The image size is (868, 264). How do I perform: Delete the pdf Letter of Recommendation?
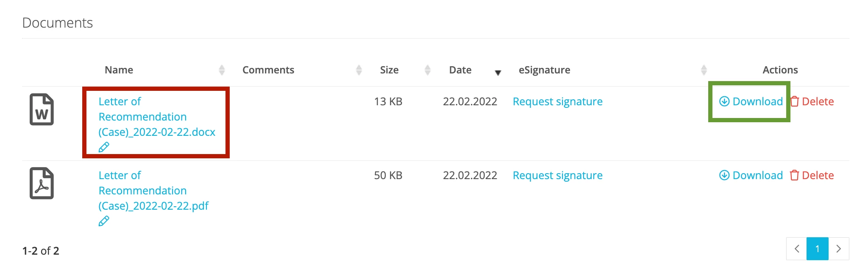(x=812, y=175)
